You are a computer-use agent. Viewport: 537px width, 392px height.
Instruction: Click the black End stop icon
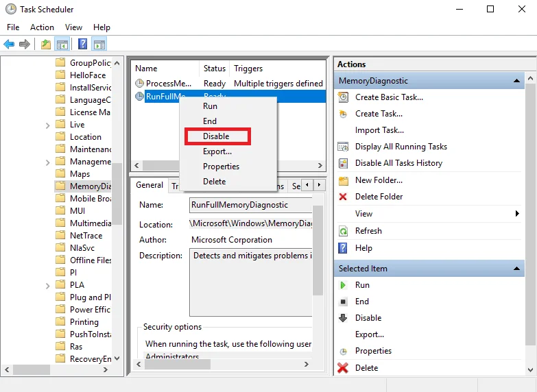pyautogui.click(x=343, y=302)
